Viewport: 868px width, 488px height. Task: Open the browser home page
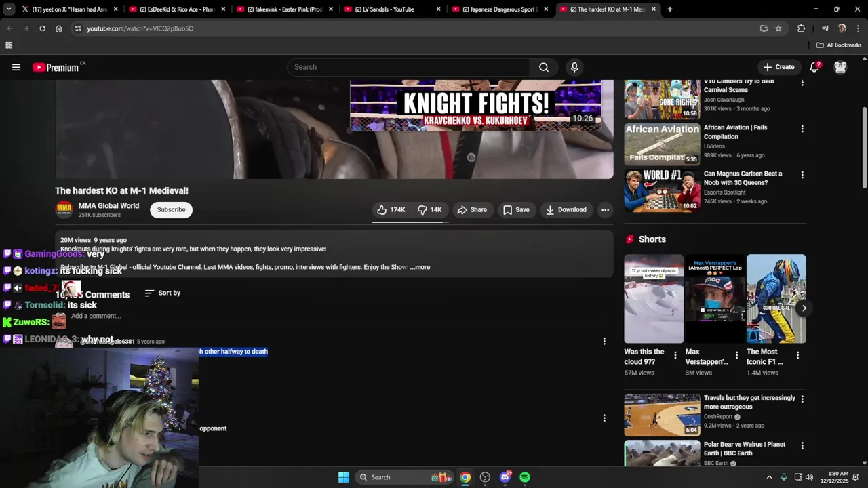pos(59,28)
